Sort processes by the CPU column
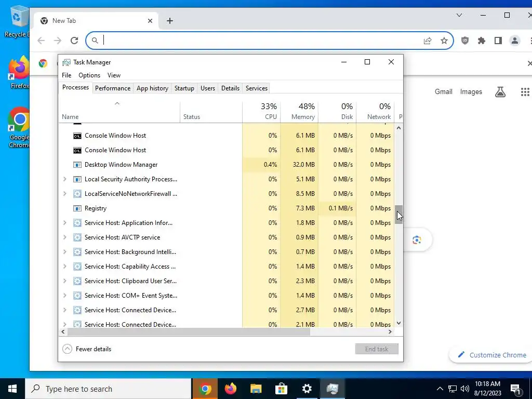Screen dimensions: 532x399 tap(262, 112)
